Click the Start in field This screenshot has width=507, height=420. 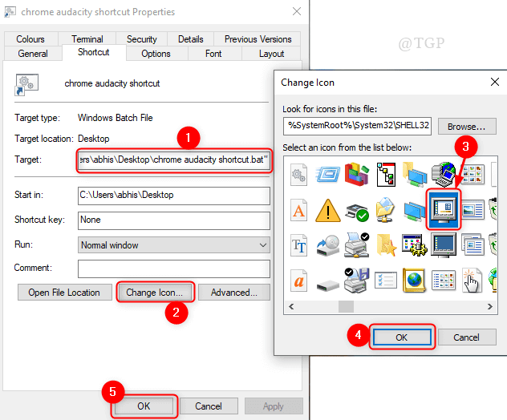[x=173, y=196]
